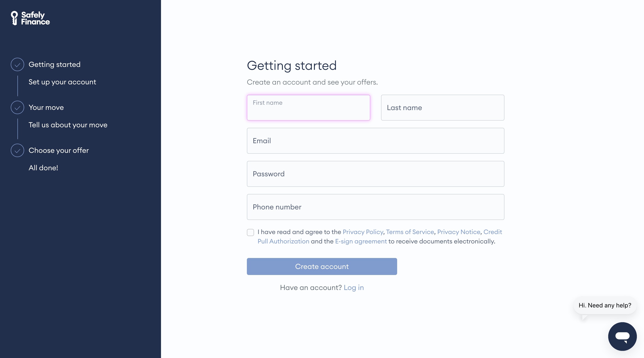
Task: Check the agreement terms checkbox
Action: click(250, 232)
